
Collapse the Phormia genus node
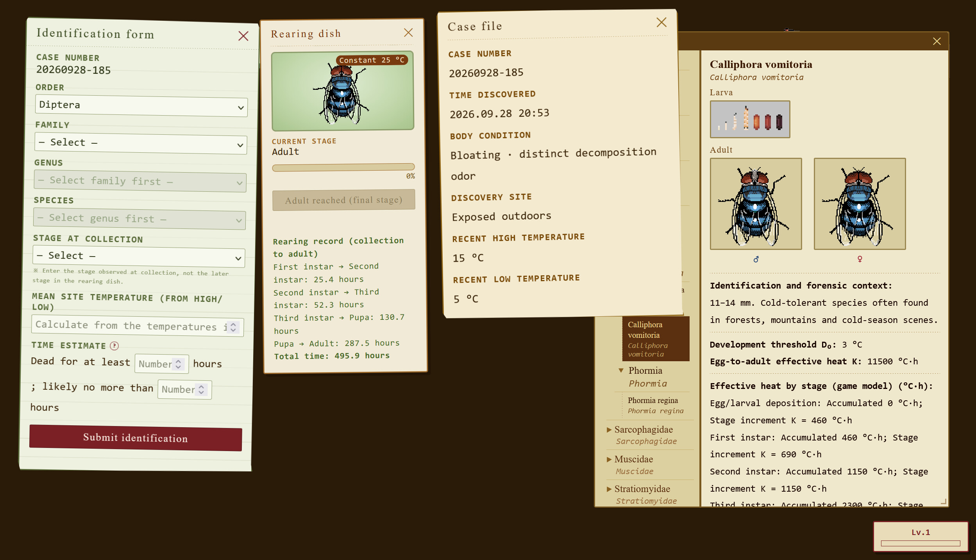621,371
